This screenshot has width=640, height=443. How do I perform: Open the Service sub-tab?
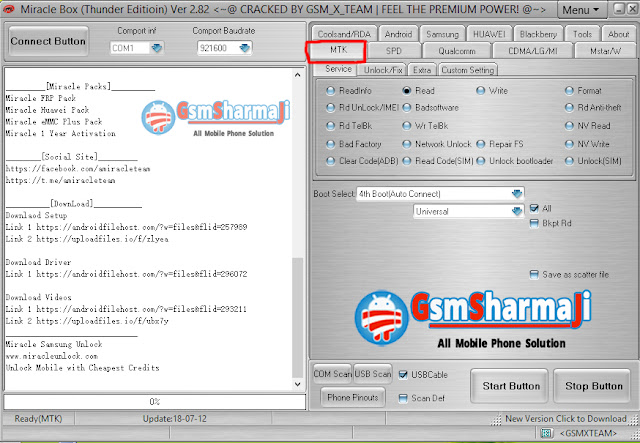pyautogui.click(x=338, y=69)
